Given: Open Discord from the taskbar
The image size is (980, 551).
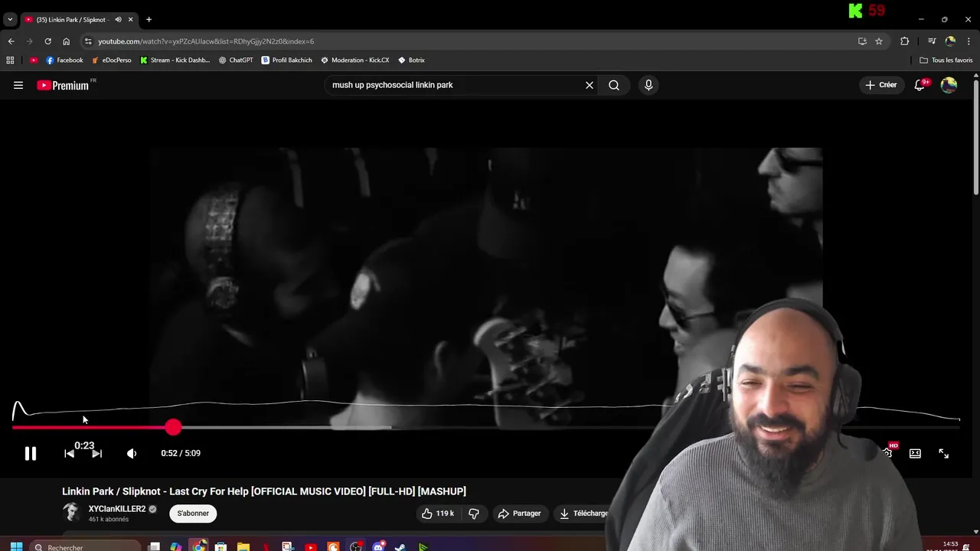Looking at the screenshot, I should click(x=378, y=546).
